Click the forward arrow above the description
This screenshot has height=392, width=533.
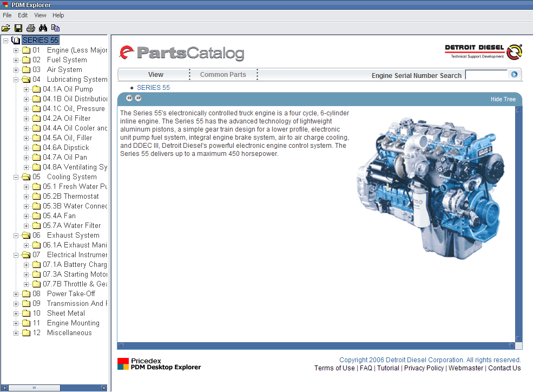(x=139, y=98)
